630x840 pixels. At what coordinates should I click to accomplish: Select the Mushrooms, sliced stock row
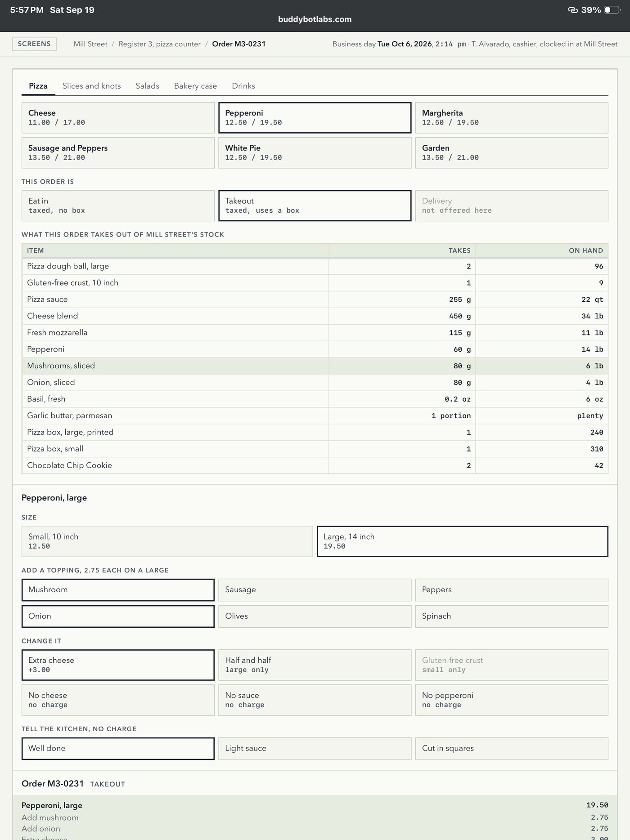[x=315, y=366]
